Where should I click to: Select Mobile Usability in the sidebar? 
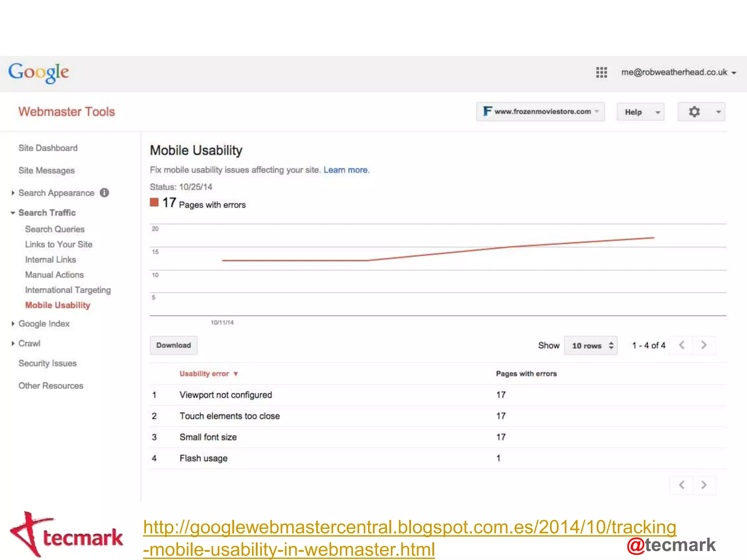(57, 305)
